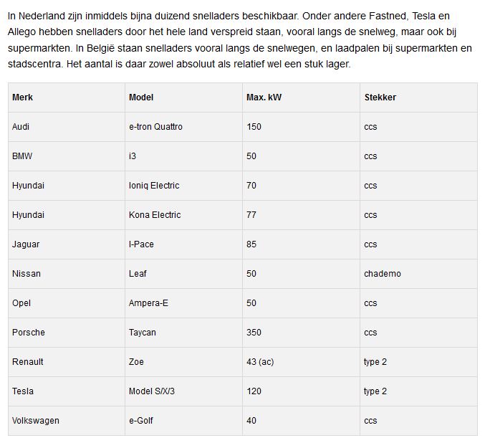Click the Nissan brand cell
The width and height of the screenshot is (490, 448).
[27, 274]
